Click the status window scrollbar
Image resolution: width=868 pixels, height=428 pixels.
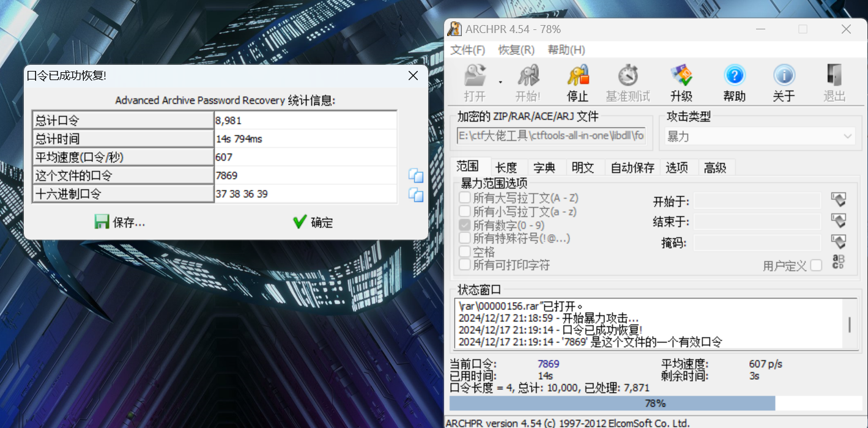pyautogui.click(x=849, y=325)
